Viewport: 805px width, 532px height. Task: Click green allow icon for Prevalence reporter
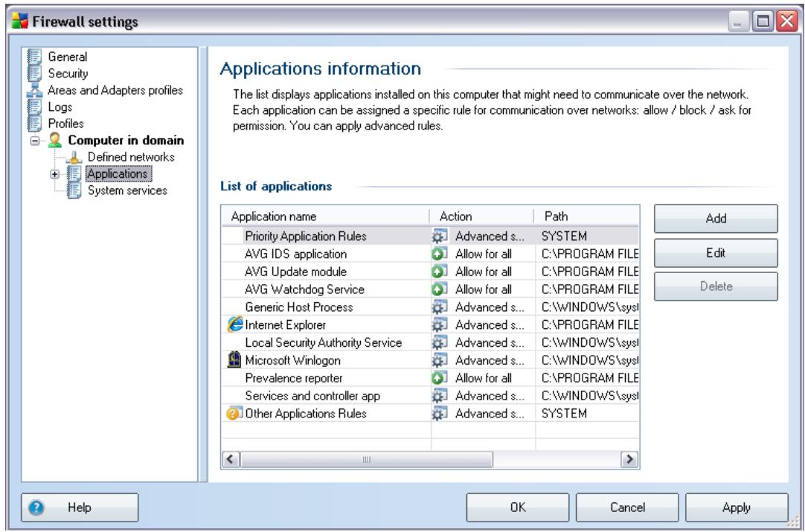coord(440,378)
